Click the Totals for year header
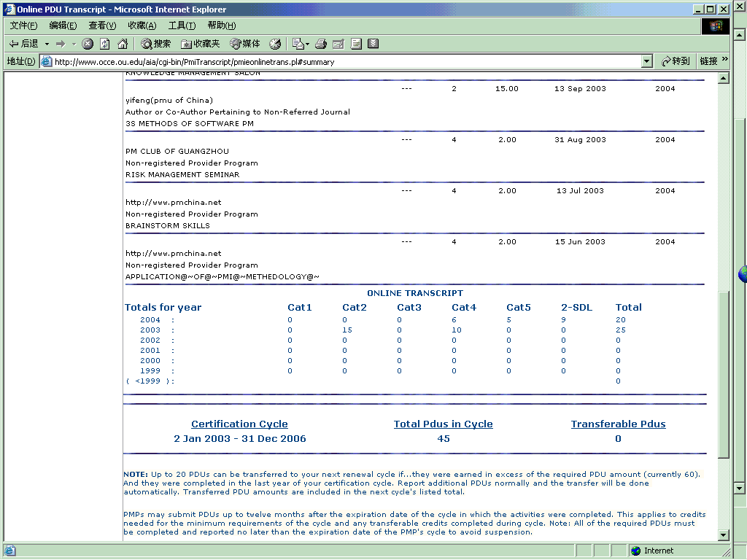This screenshot has width=747, height=560. pos(163,308)
